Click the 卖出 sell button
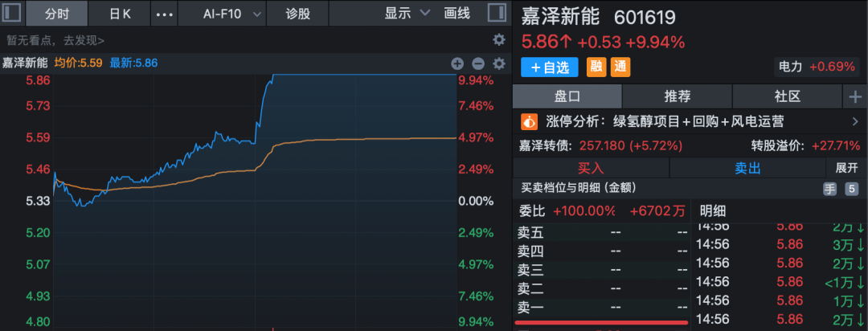868x331 pixels. (747, 168)
